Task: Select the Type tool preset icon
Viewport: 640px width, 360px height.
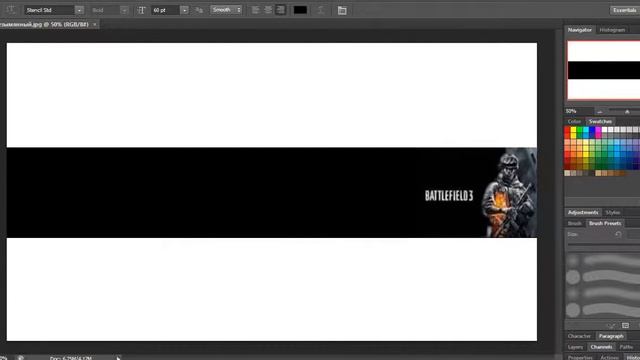Action: (x=11, y=10)
